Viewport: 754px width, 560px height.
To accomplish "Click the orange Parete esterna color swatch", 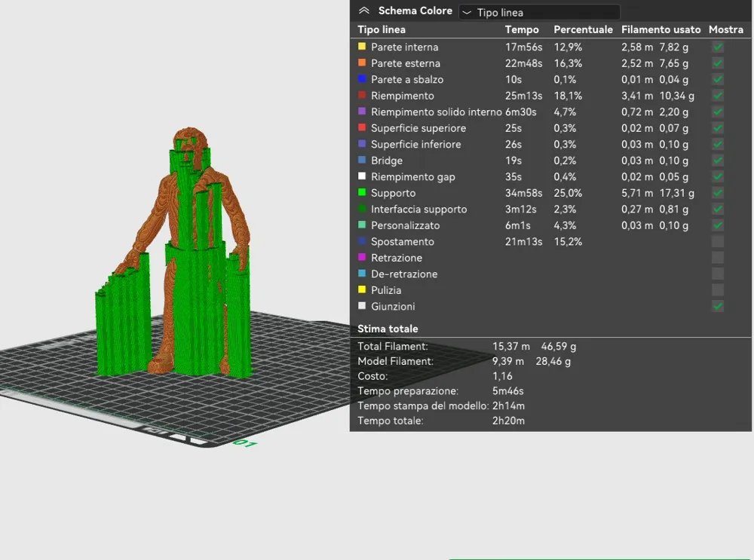I will 362,63.
